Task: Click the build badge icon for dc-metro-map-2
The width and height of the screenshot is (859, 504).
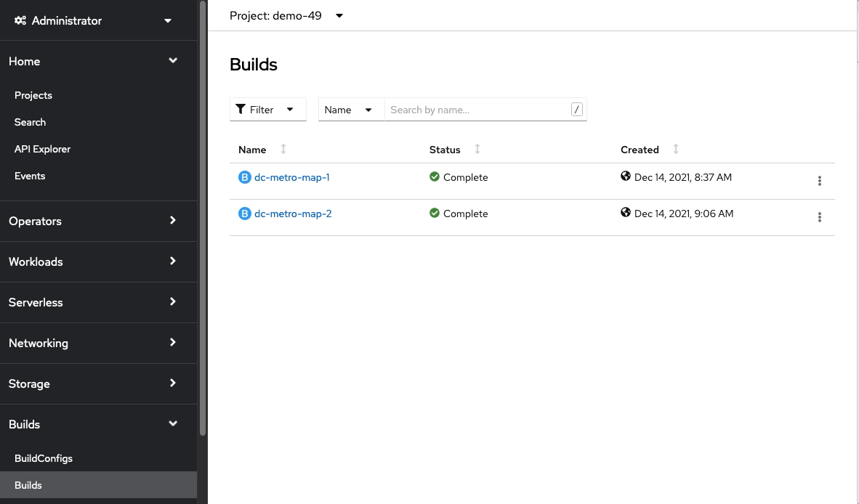Action: coord(244,214)
